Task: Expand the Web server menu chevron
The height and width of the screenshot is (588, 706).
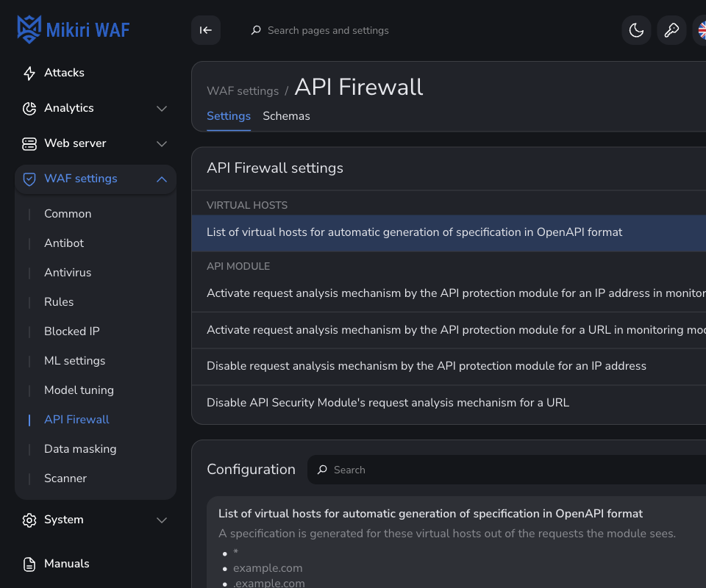Action: (162, 144)
